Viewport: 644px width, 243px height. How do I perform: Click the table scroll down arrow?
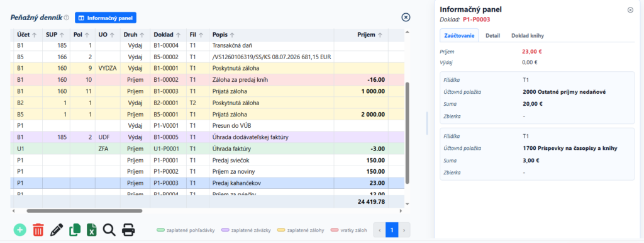click(407, 204)
